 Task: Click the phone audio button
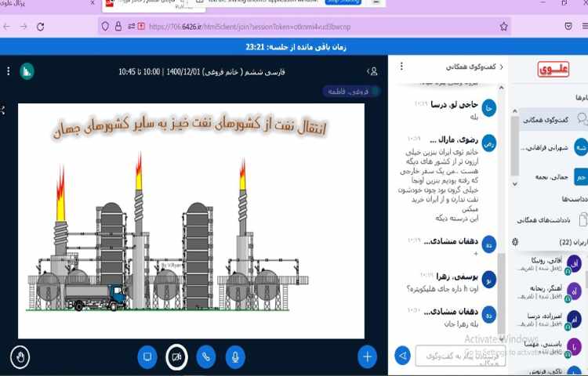click(206, 357)
